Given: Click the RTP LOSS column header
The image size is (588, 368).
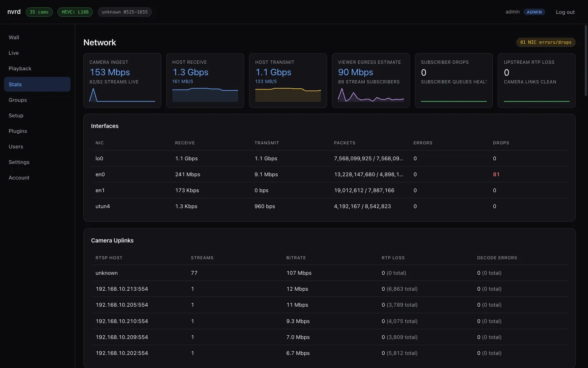Looking at the screenshot, I should click(x=393, y=258).
